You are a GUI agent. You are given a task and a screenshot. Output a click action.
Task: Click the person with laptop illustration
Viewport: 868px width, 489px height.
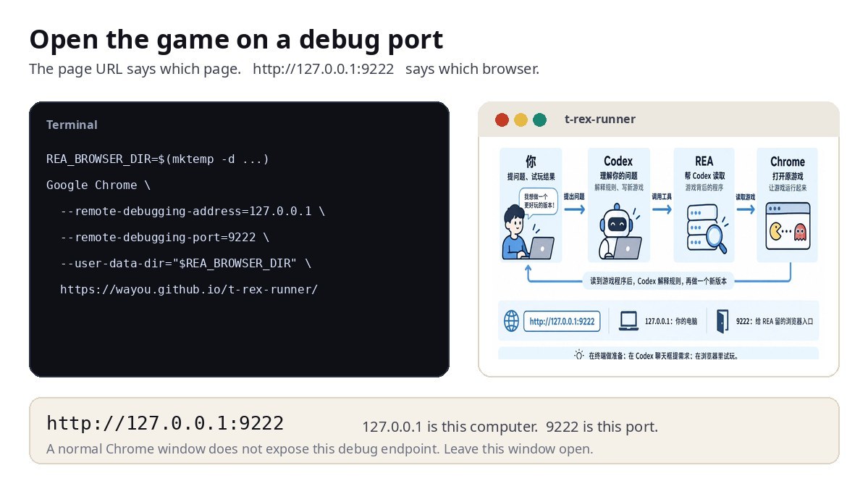(x=528, y=233)
